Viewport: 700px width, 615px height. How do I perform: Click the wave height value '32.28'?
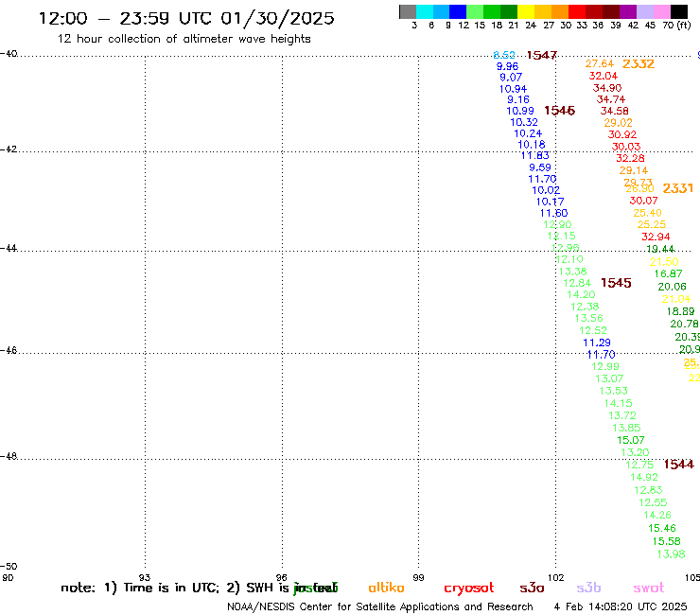coord(630,158)
